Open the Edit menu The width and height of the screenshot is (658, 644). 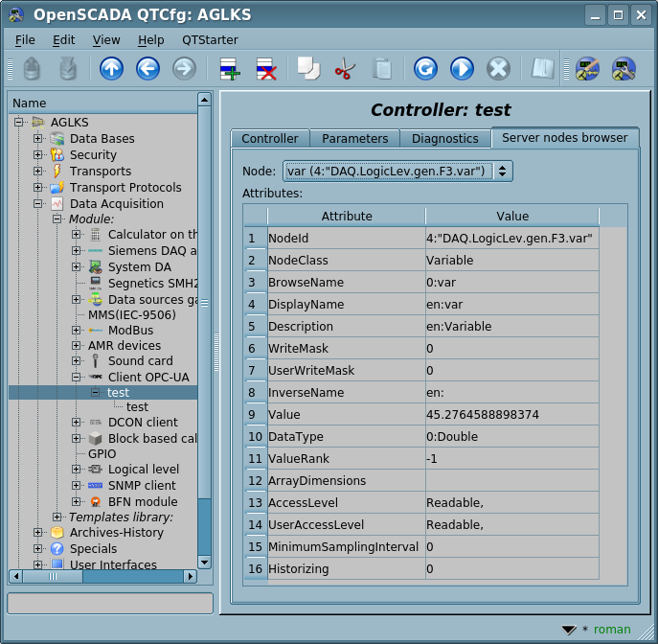[x=63, y=40]
